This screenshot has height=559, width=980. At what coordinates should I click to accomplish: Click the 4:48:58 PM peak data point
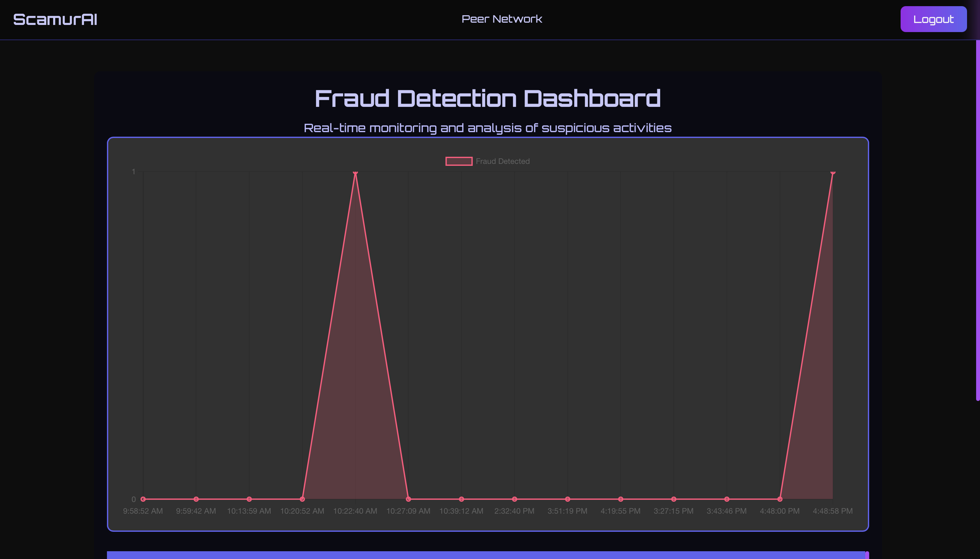(833, 172)
